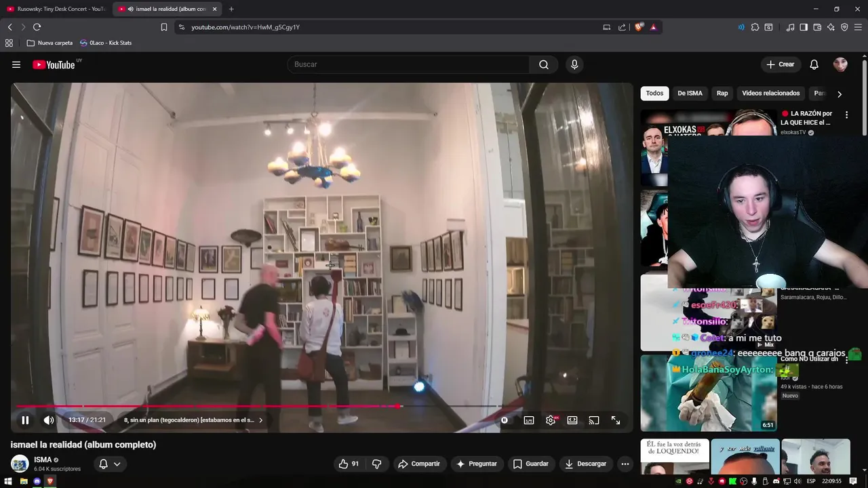Bookmark this page icon in address bar

click(164, 27)
